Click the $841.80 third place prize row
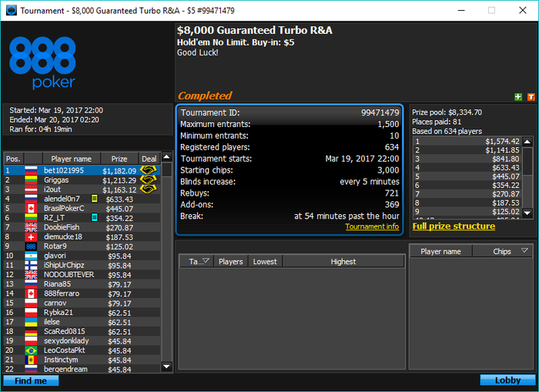The image size is (539, 392). pos(467,159)
